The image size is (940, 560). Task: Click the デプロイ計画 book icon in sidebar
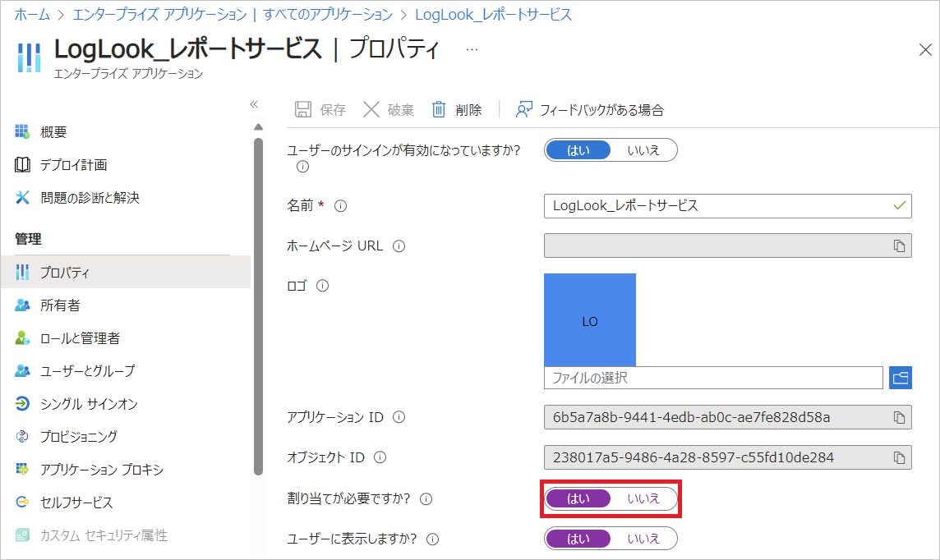22,165
